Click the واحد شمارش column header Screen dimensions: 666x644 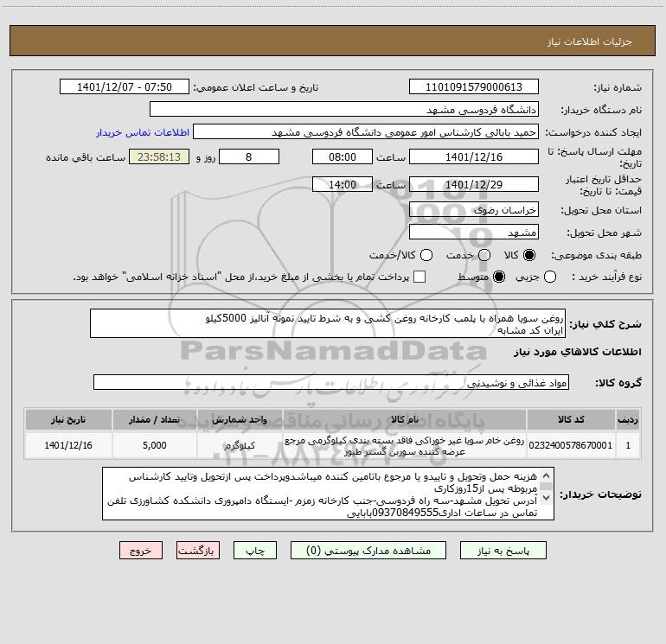pos(240,419)
